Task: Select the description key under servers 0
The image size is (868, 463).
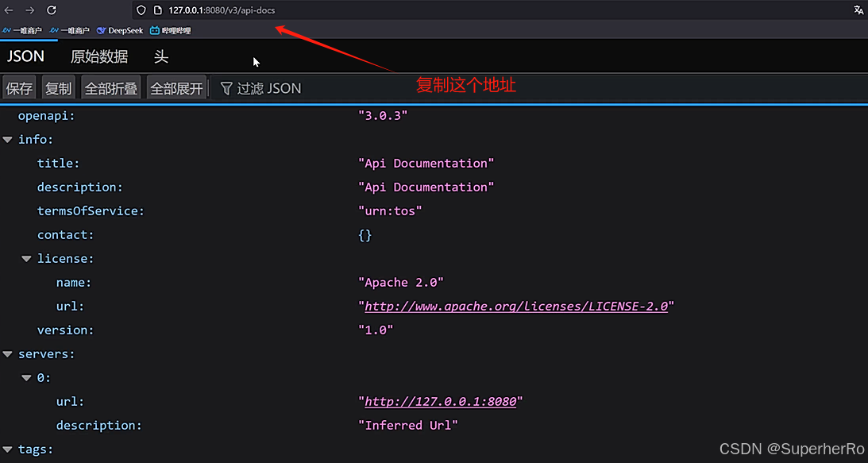Action: [98, 426]
